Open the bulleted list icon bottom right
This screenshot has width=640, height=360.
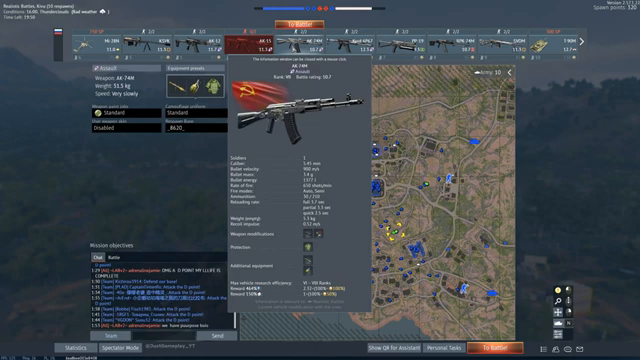tap(544, 349)
